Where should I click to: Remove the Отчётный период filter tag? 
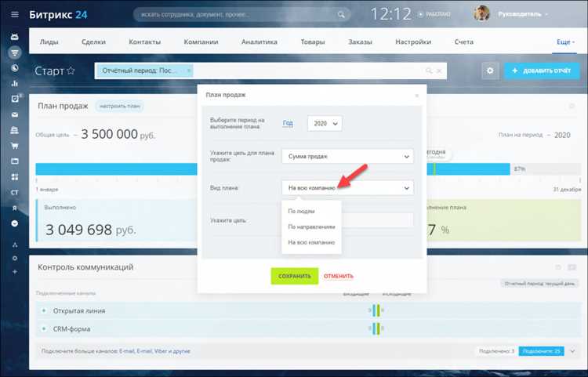[189, 71]
